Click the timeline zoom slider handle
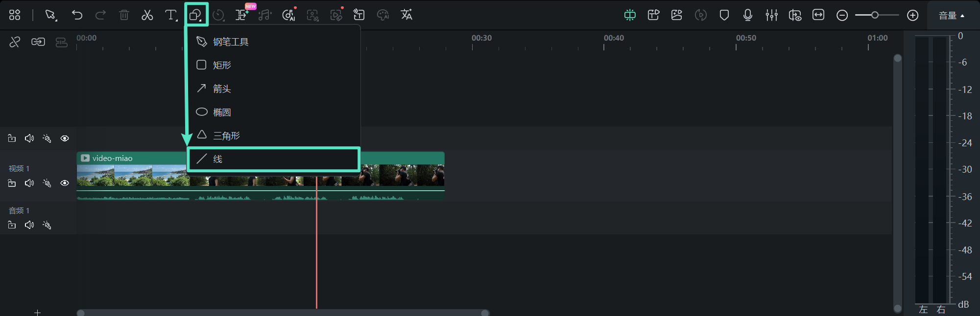 (875, 15)
